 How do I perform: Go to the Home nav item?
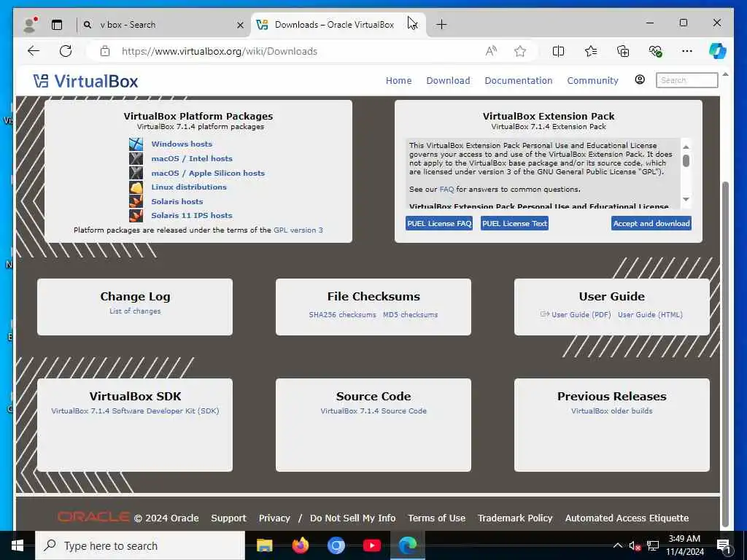coord(399,80)
